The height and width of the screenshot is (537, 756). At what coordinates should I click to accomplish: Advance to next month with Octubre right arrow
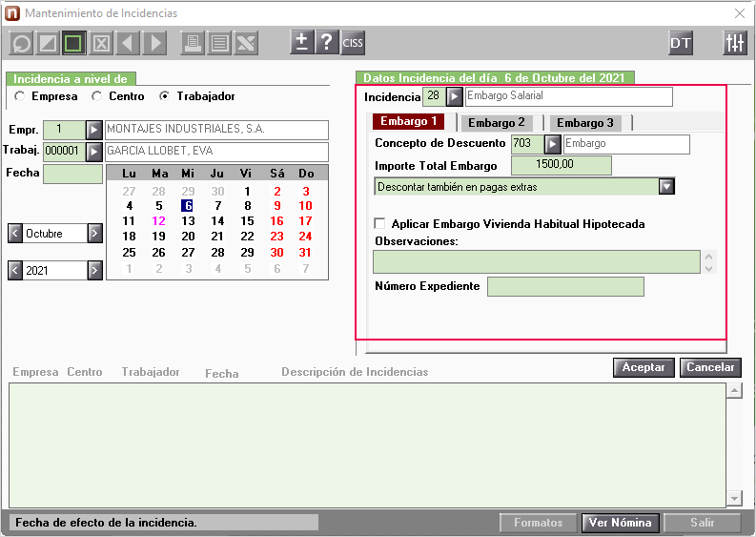point(95,234)
